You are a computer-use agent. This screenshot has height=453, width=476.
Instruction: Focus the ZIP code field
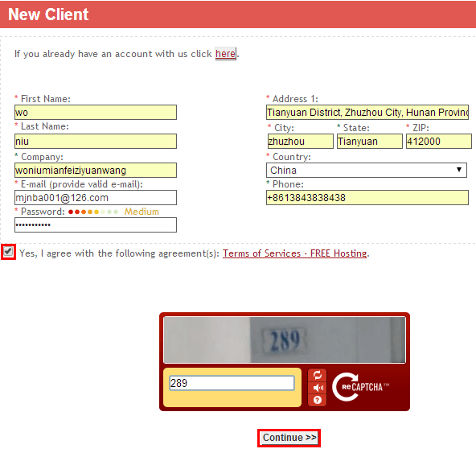(x=439, y=142)
